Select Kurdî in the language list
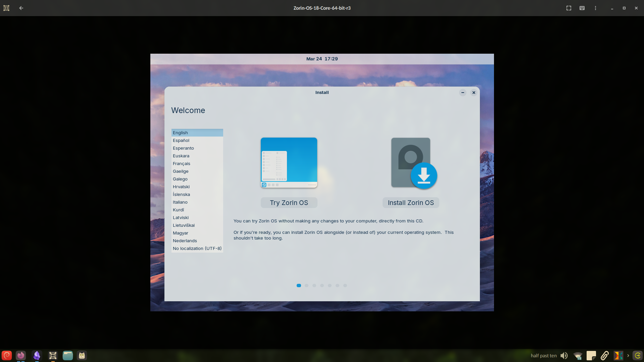Image resolution: width=644 pixels, height=362 pixels. [197, 210]
